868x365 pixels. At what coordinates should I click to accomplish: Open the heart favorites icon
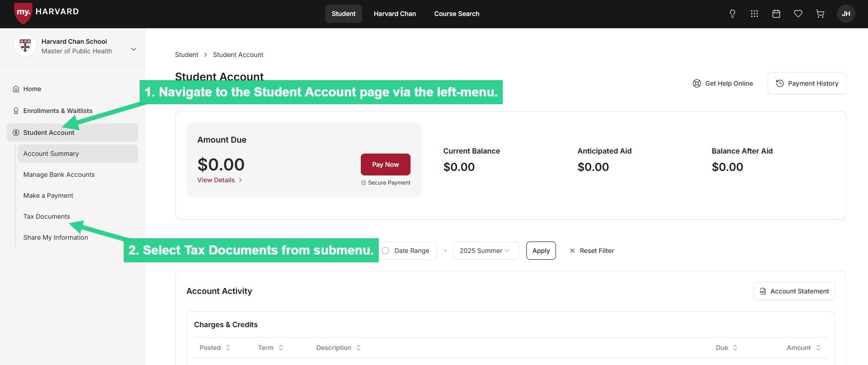point(798,14)
